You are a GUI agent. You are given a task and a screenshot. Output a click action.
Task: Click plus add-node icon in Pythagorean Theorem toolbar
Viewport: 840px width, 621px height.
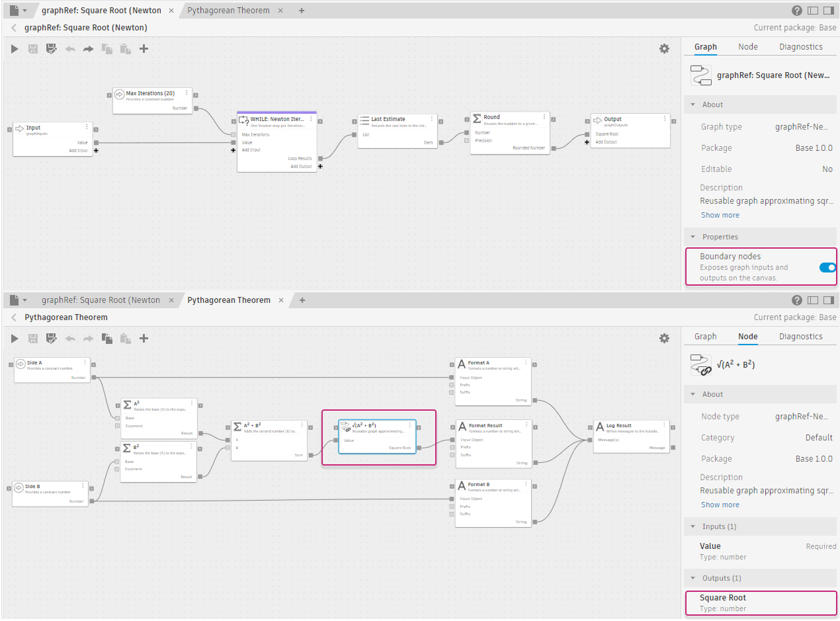144,339
